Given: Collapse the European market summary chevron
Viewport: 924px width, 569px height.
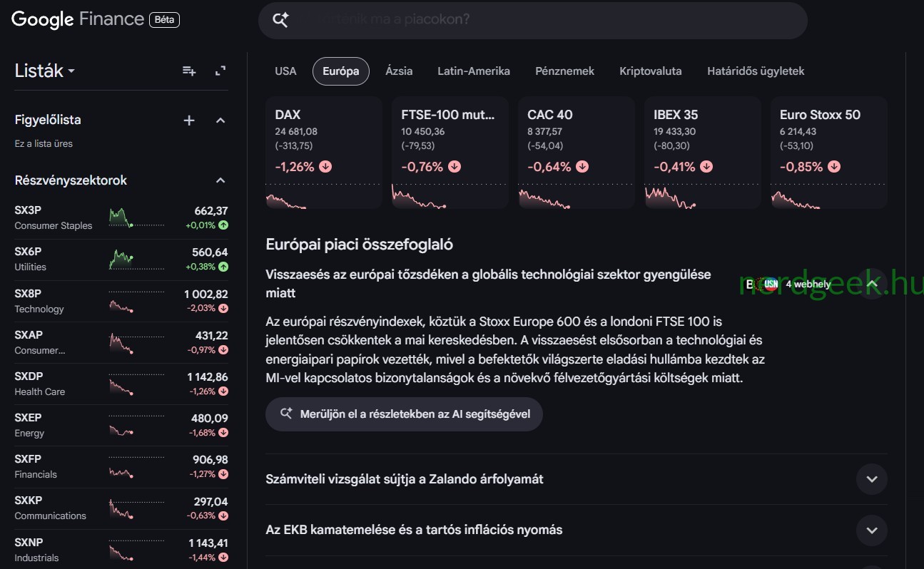Looking at the screenshot, I should click(871, 284).
